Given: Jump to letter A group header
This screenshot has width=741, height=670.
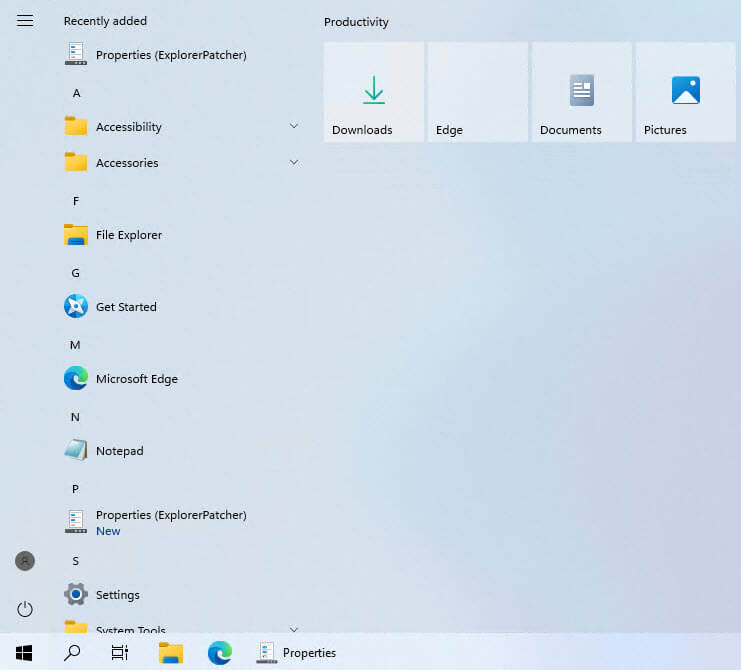Looking at the screenshot, I should pos(76,93).
